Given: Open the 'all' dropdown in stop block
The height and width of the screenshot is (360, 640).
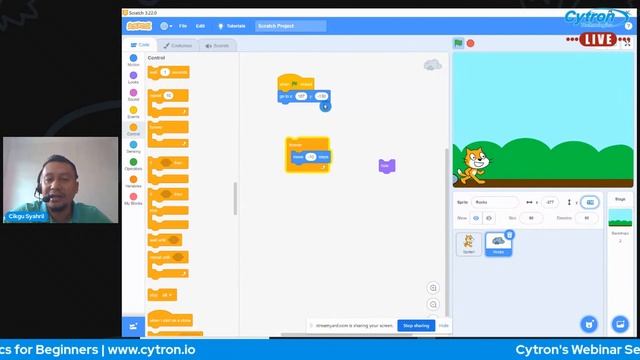Looking at the screenshot, I should coord(167,295).
